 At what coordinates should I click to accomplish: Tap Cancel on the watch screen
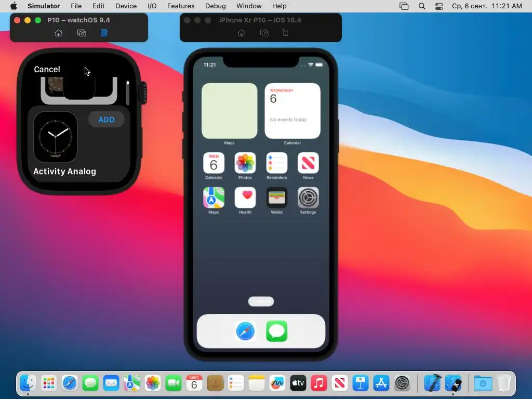(47, 69)
